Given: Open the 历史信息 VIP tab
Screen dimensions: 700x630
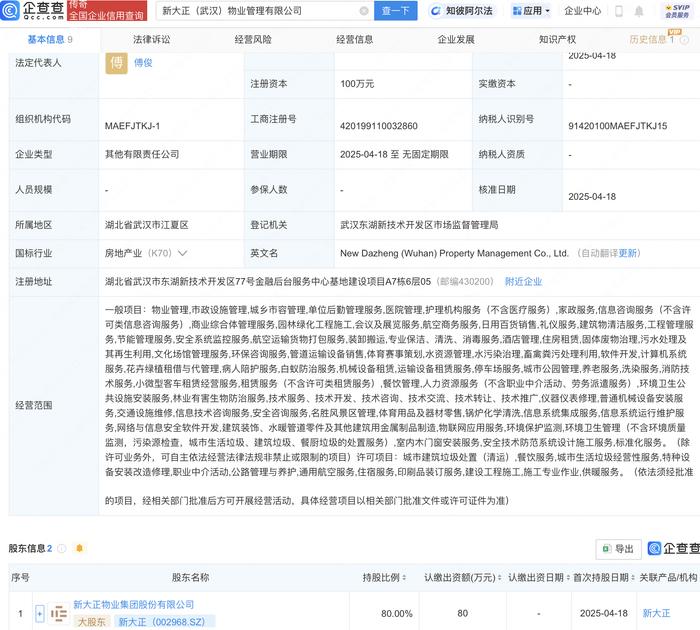Looking at the screenshot, I should (651, 39).
